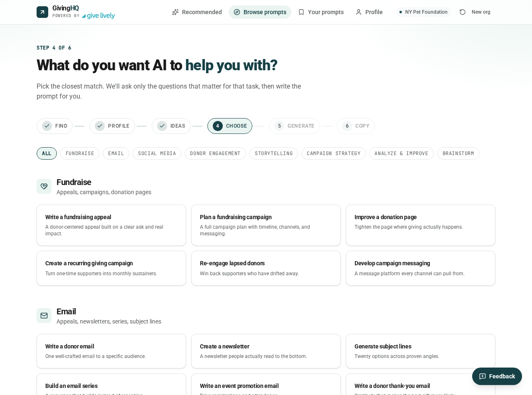
Task: Filter by Analyze & Improve category
Action: tap(401, 153)
